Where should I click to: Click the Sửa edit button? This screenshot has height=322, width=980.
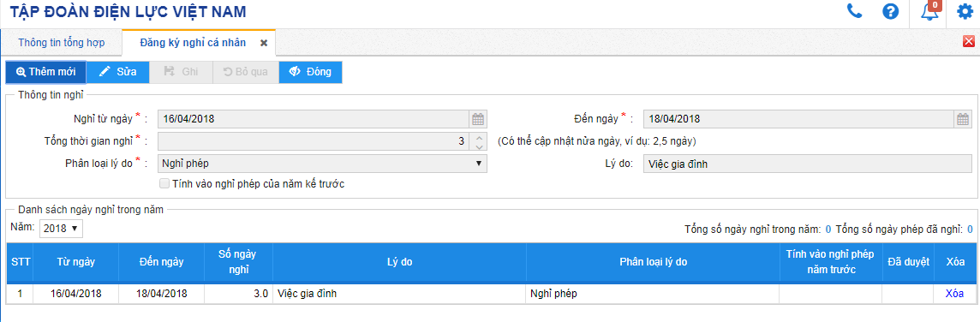[118, 72]
